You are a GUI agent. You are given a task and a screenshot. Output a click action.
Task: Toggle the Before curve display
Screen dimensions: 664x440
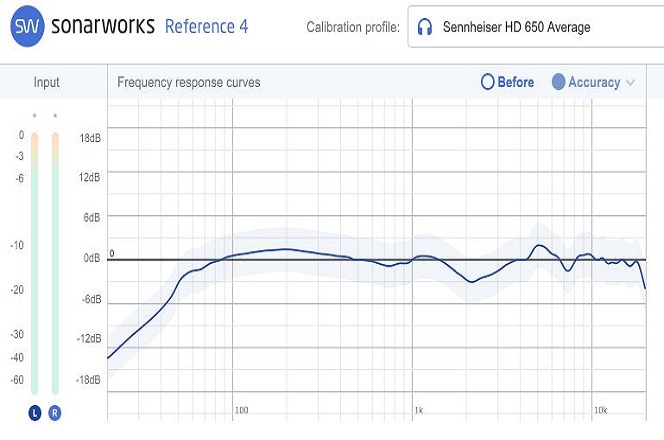tap(488, 82)
